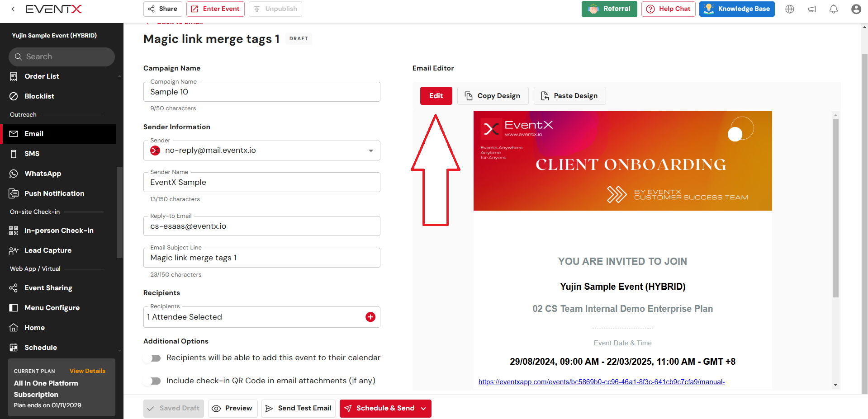Click the red Edit button
Image resolution: width=868 pixels, height=419 pixels.
coord(436,96)
